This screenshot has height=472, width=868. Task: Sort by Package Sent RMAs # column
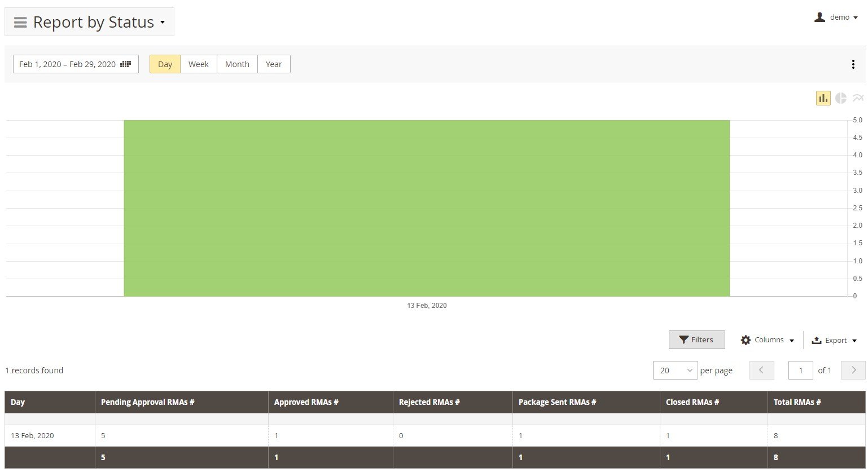(x=586, y=402)
